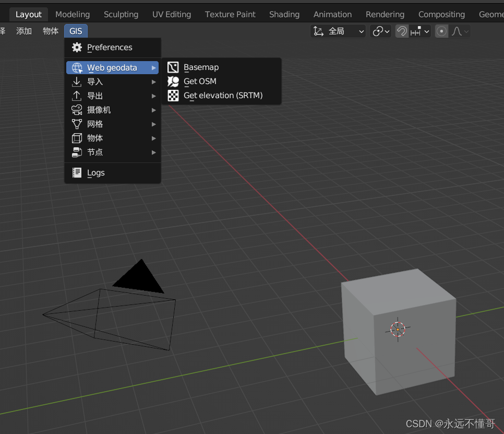The image size is (504, 434).
Task: Open Logs from the GIS menu
Action: coord(113,173)
